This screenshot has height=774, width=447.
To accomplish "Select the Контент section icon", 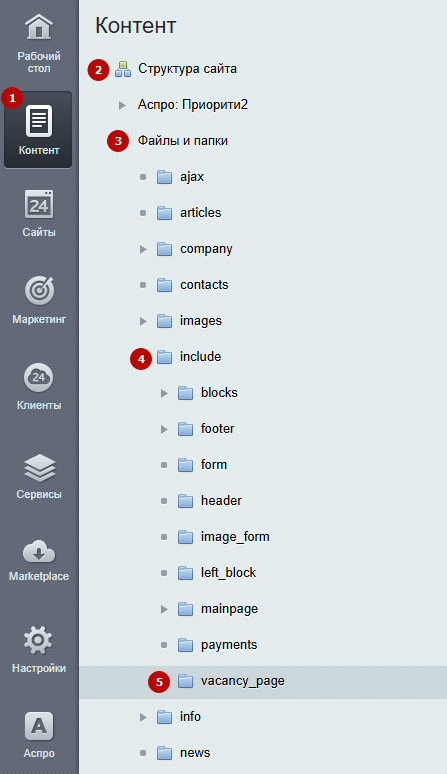I will (38, 121).
